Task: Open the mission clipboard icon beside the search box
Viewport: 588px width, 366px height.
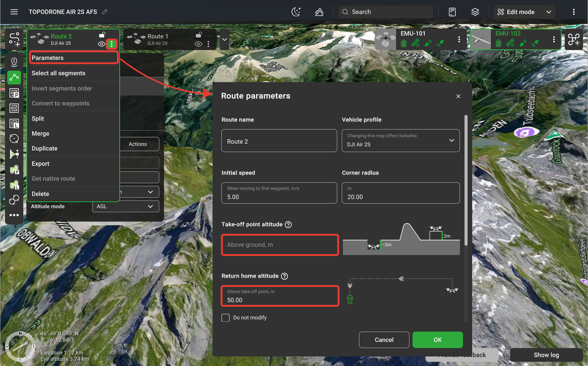Action: click(x=452, y=12)
